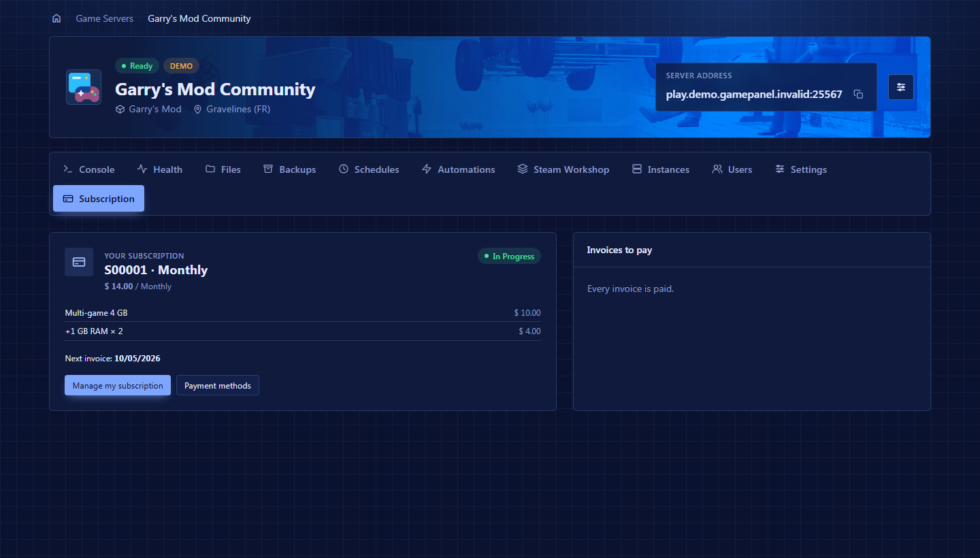The image size is (980, 558).
Task: Go to the Backups tab
Action: coord(290,169)
